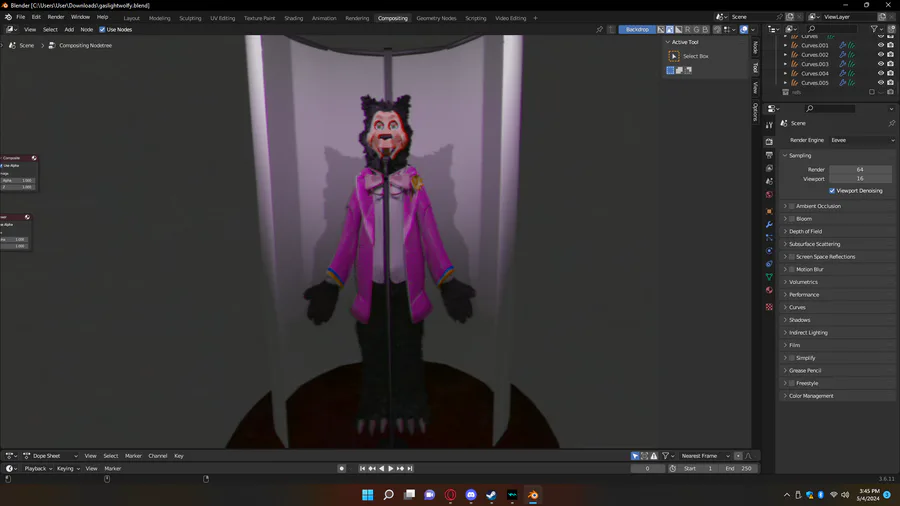The height and width of the screenshot is (506, 900).
Task: Pin the node tree with header pin icon
Action: point(599,29)
